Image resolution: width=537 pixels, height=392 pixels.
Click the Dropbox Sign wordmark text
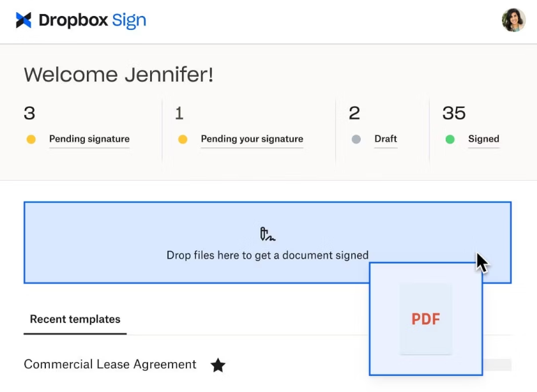coord(92,20)
